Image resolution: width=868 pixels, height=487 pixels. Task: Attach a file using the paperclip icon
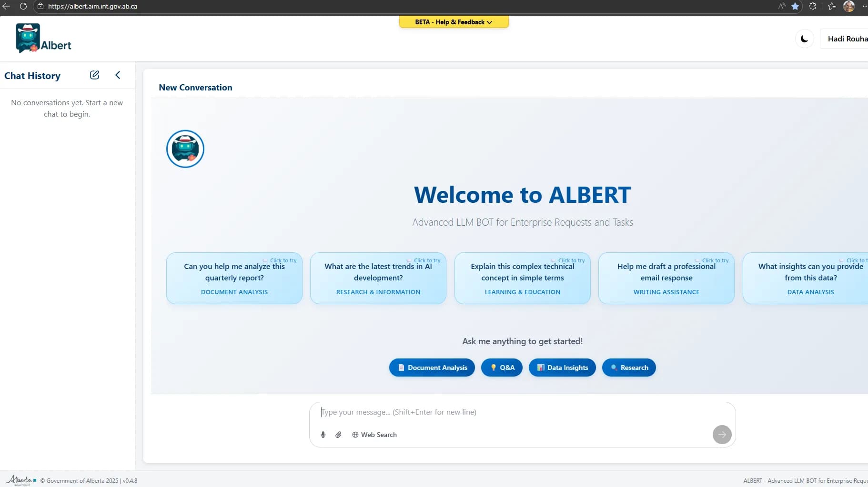point(339,435)
